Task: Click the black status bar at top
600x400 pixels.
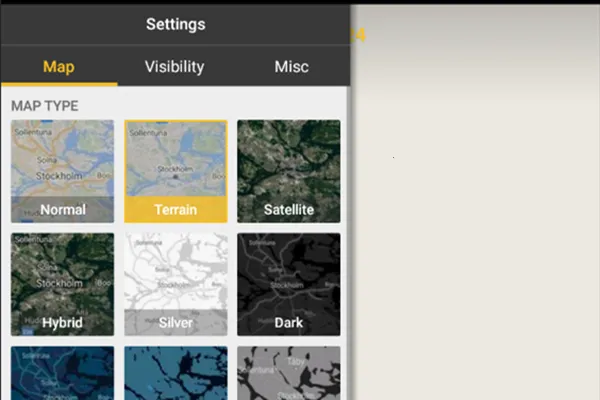Action: pyautogui.click(x=300, y=2)
